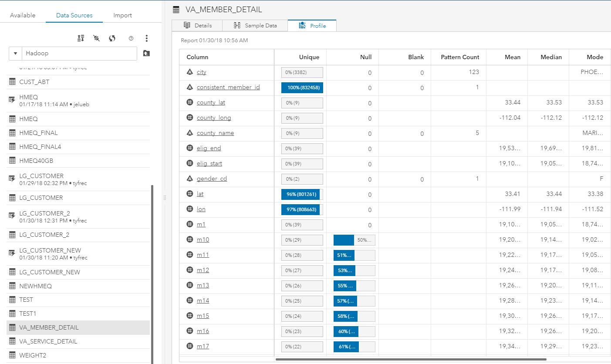Expand the Hadoop server selector dropdown
The image size is (611, 364).
pyautogui.click(x=15, y=53)
